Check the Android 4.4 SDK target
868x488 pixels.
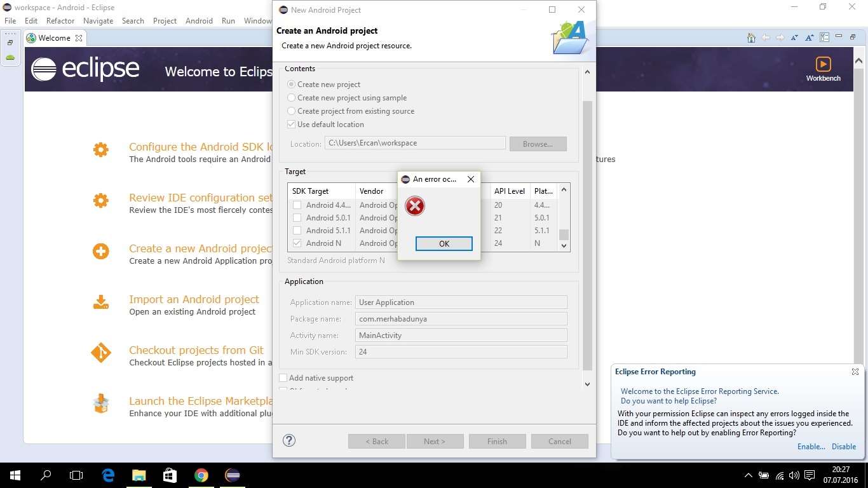(x=297, y=205)
